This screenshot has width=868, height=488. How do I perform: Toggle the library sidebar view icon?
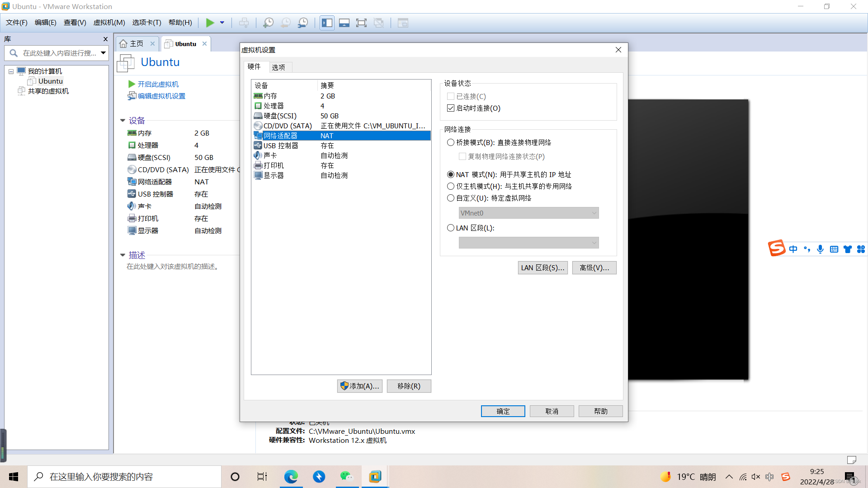327,23
